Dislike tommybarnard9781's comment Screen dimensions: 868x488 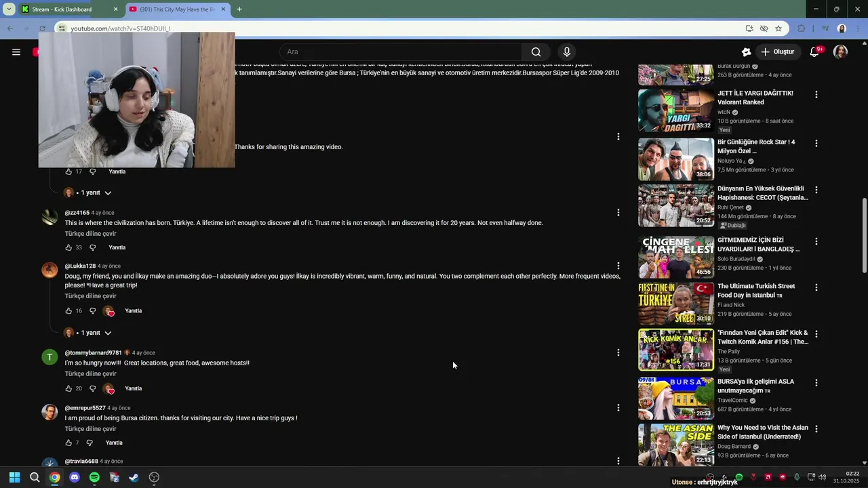coord(93,388)
